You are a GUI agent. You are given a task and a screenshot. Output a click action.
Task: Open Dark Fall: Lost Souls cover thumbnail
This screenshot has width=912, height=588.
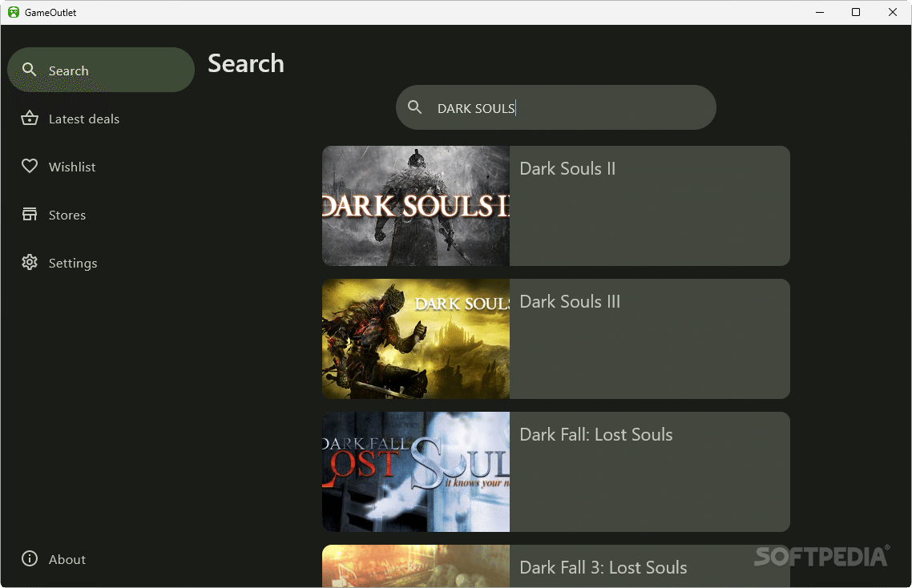416,472
